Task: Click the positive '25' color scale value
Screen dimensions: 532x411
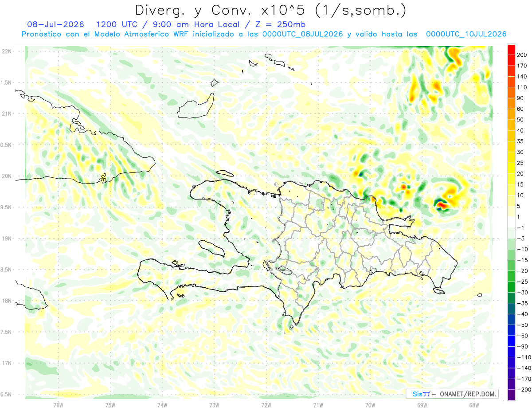Action: coord(521,163)
